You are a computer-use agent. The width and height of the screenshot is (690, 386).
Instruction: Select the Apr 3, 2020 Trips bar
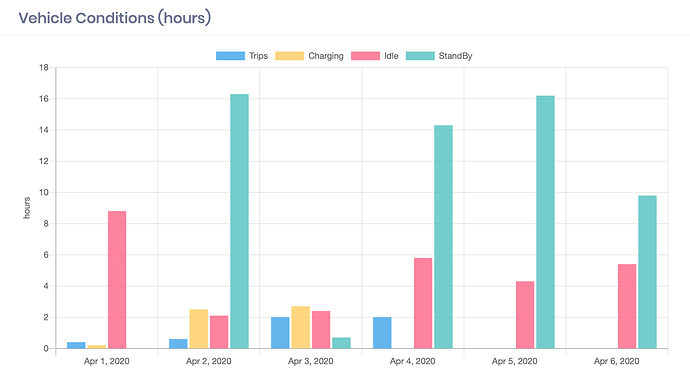[x=280, y=333]
